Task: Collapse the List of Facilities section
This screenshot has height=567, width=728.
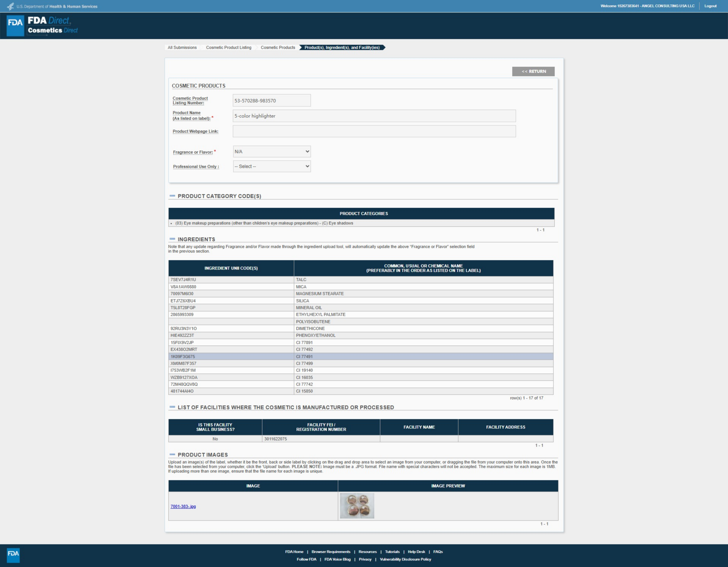Action: point(172,407)
